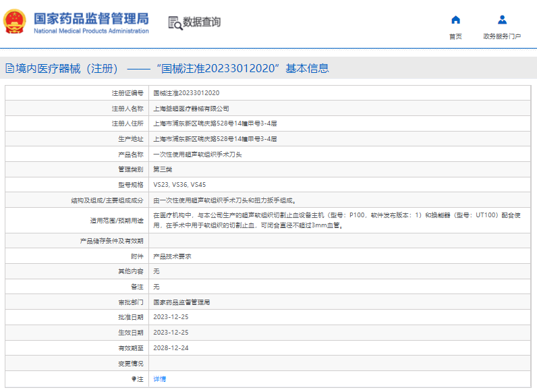
Task: Select model value VS23, VS36, VS45
Action: (179, 185)
